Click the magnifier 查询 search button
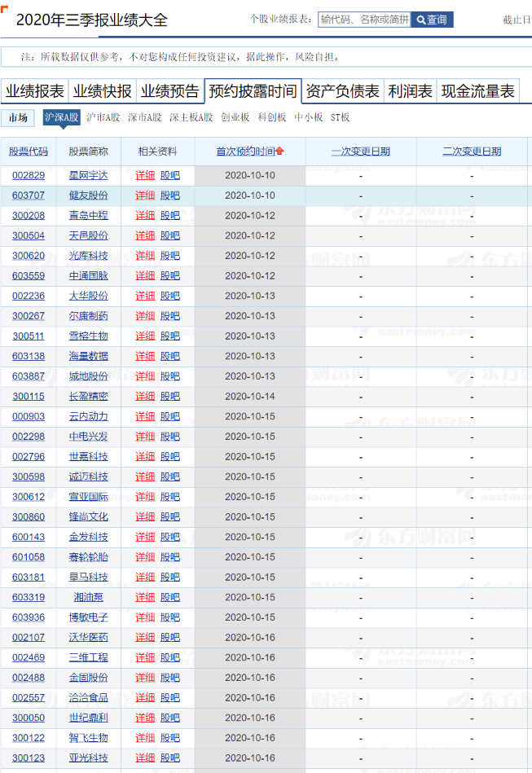This screenshot has width=532, height=773. tap(432, 20)
